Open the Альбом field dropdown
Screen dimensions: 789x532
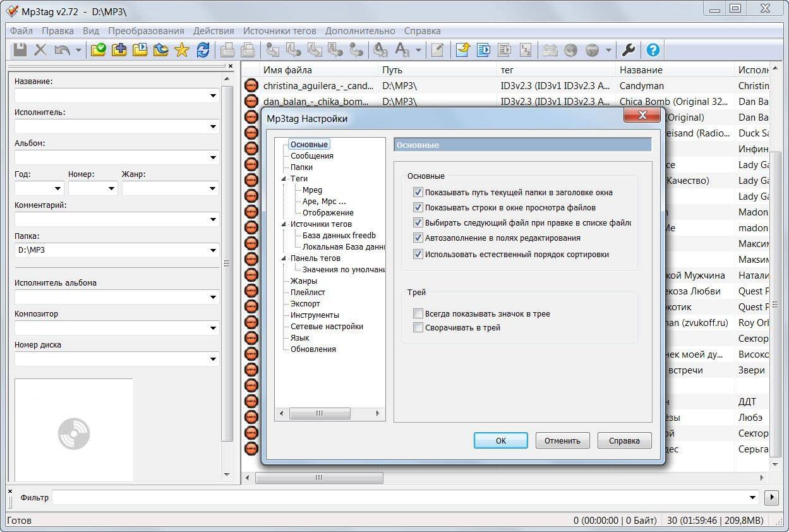213,158
